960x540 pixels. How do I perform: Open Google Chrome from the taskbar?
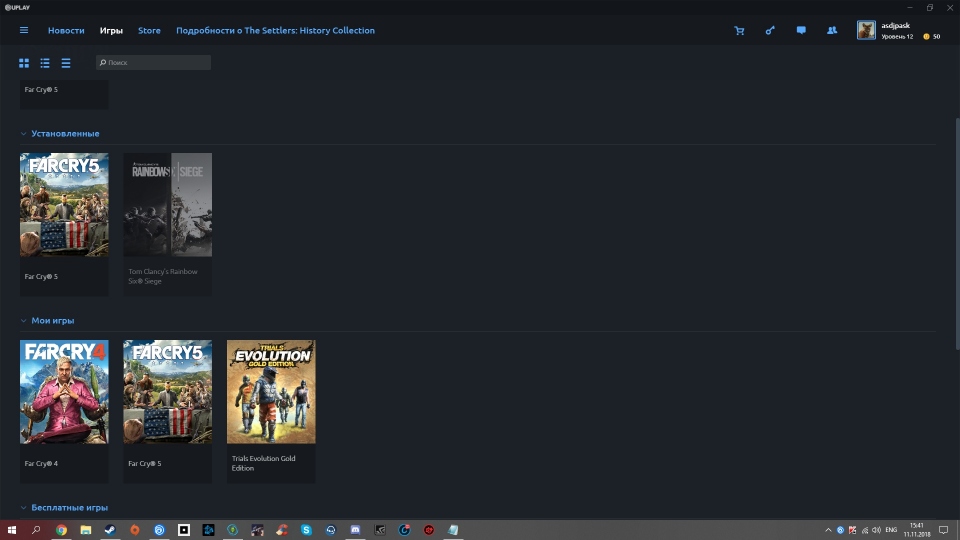(x=61, y=530)
